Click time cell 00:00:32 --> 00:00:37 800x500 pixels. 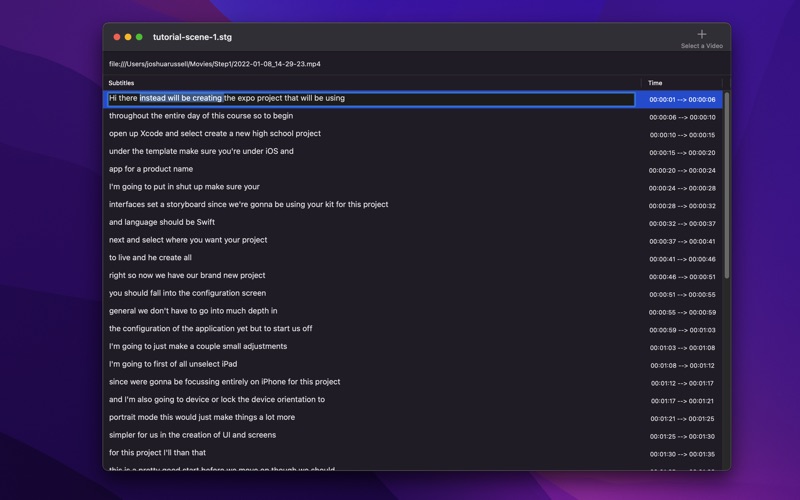682,223
